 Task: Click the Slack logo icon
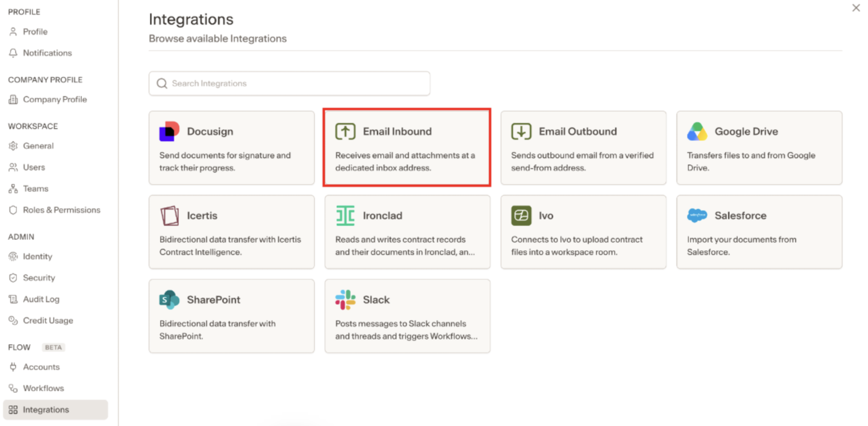pyautogui.click(x=345, y=300)
